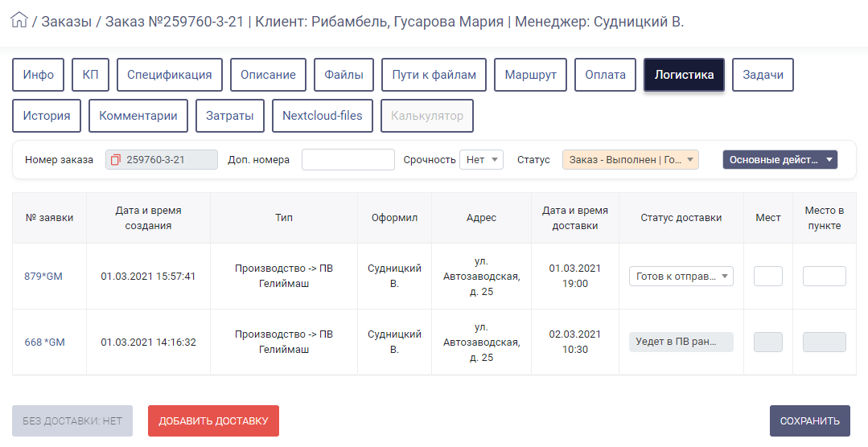Viewport: 868px width, 447px height.
Task: Go to the Оплата tab
Action: (x=605, y=75)
